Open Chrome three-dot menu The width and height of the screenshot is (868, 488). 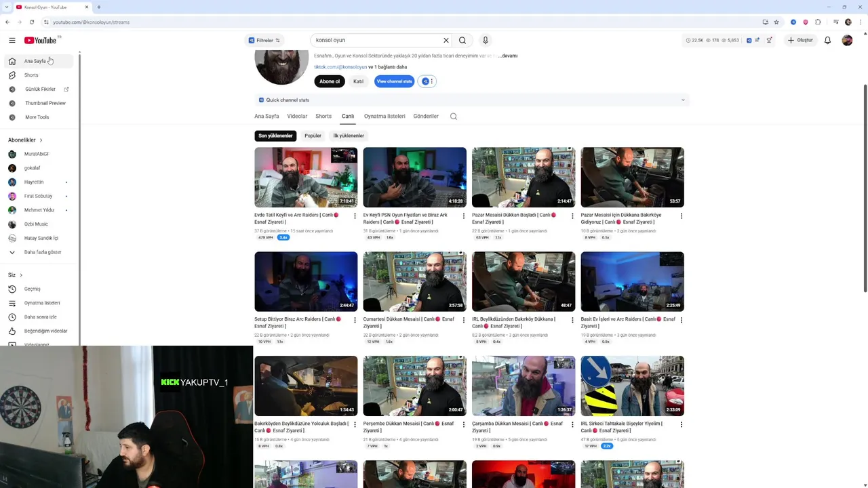(x=861, y=22)
